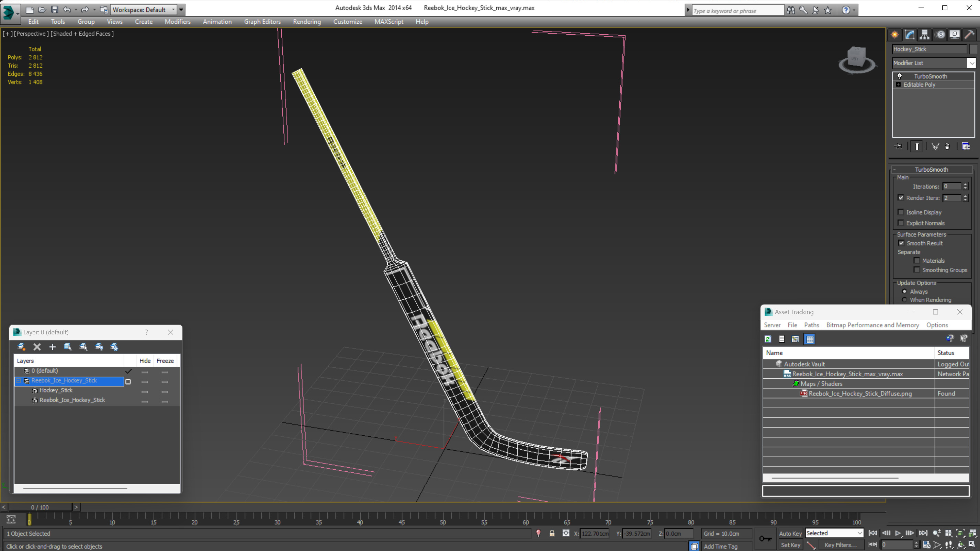Open the Utilities command panel tab
This screenshot has width=980, height=551.
tap(969, 35)
